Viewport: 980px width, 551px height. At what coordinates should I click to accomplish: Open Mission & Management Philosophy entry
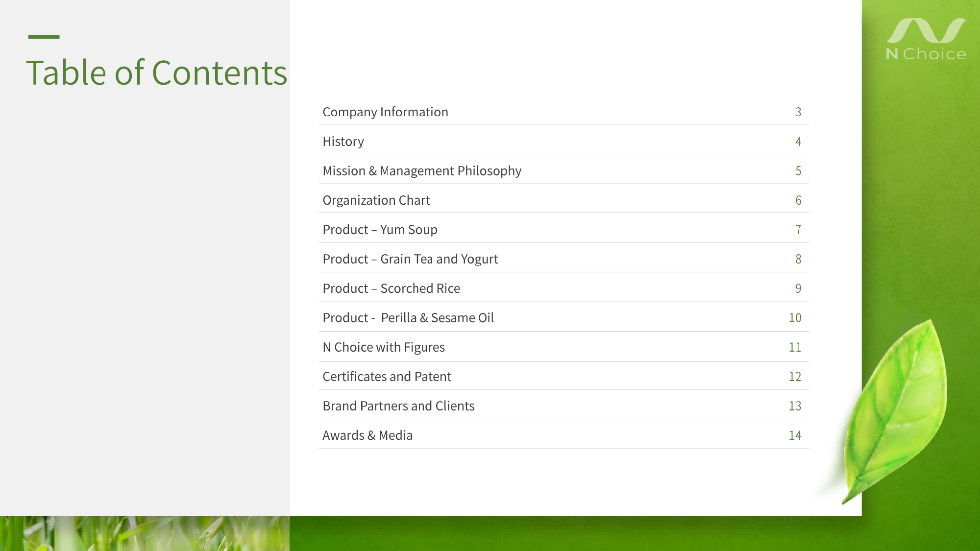coord(421,171)
